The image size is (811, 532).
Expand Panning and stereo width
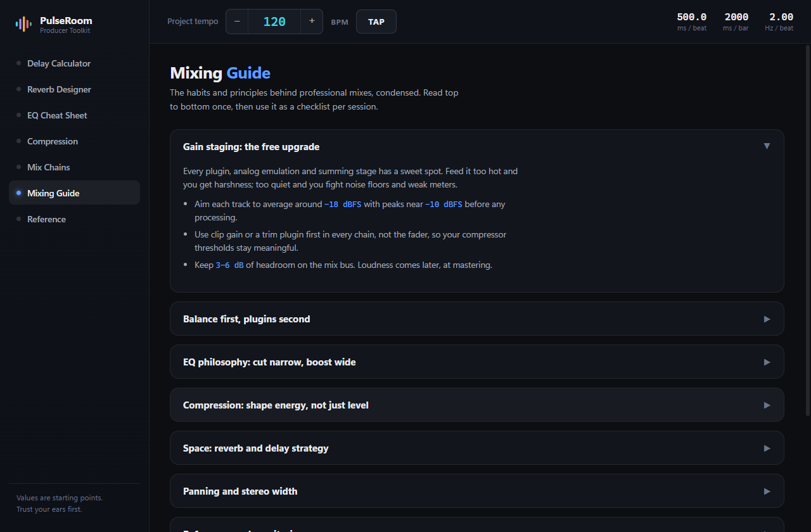[x=476, y=491]
